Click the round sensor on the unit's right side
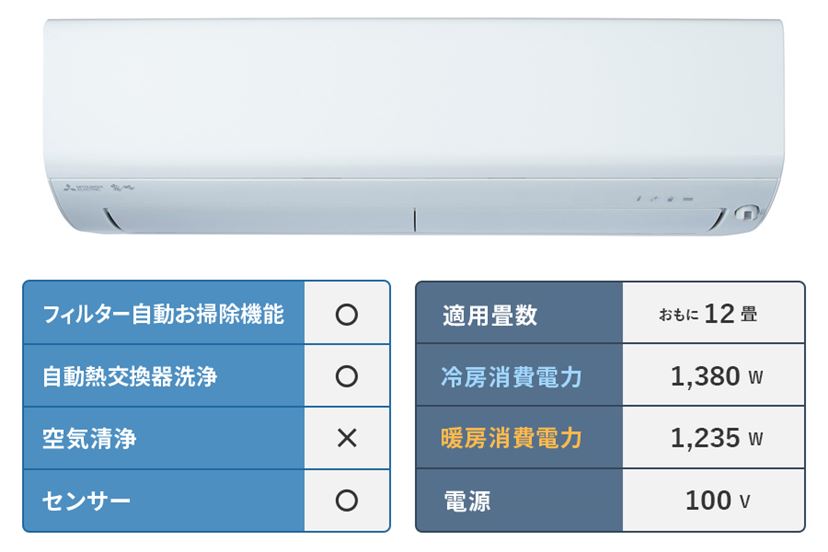 (747, 214)
